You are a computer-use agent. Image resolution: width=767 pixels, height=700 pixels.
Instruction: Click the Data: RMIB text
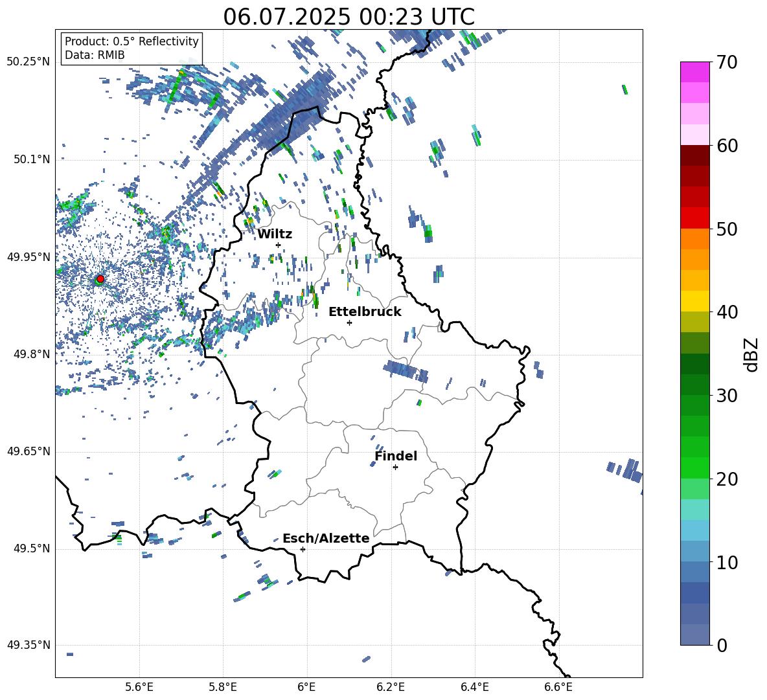click(95, 55)
